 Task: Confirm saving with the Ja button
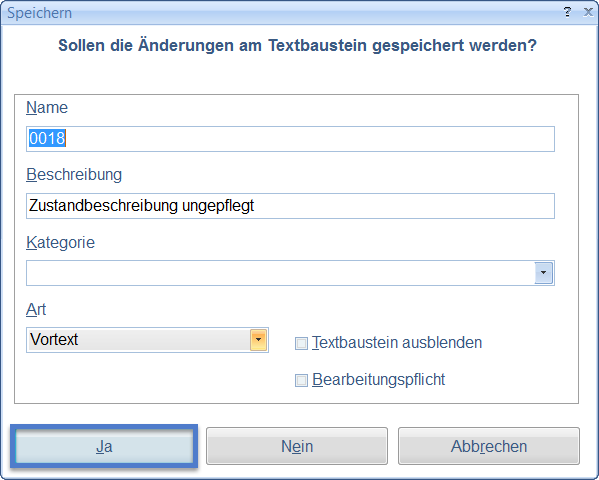click(104, 446)
